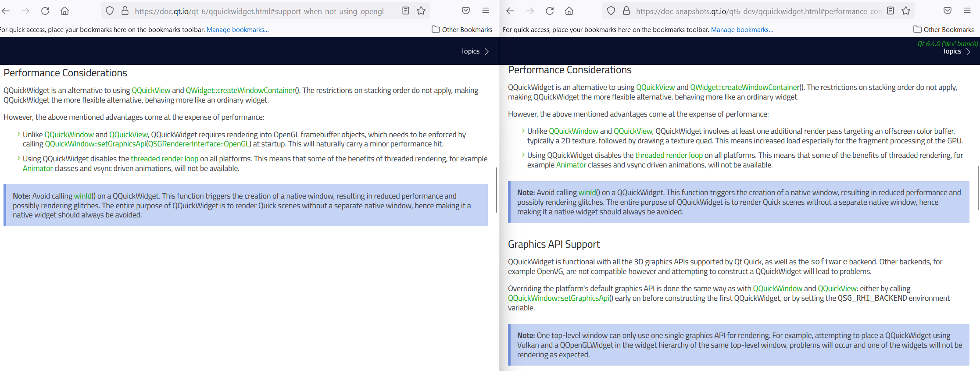Expand the Topics chevron in the right page
This screenshot has width=980, height=377.
[x=968, y=52]
